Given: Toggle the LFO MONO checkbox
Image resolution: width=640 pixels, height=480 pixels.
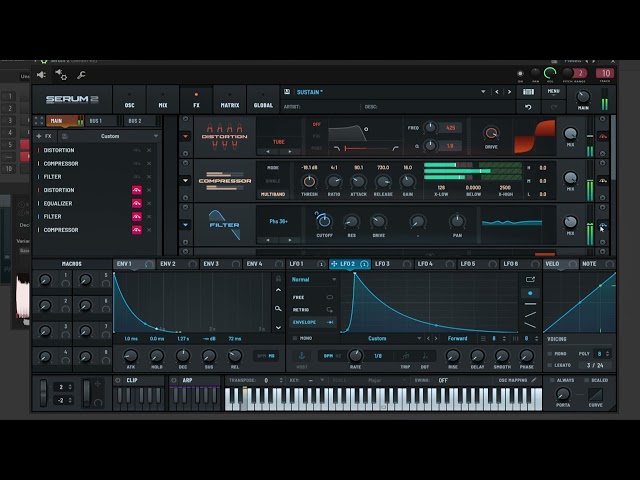Looking at the screenshot, I should point(295,338).
